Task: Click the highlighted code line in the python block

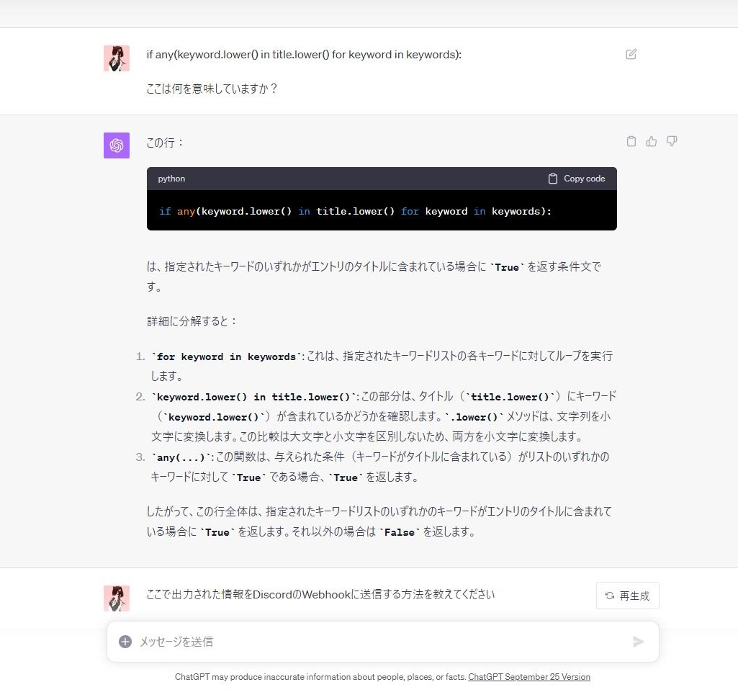Action: (355, 211)
